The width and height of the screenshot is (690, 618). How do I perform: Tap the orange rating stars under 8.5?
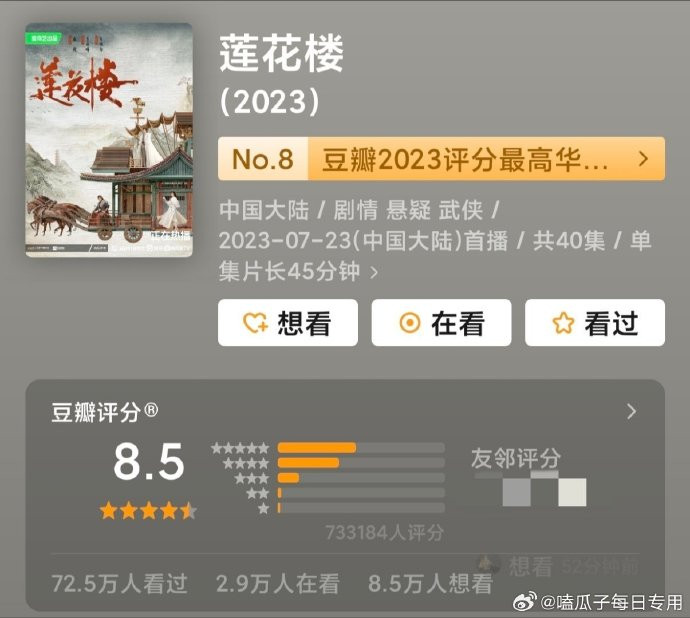point(148,511)
